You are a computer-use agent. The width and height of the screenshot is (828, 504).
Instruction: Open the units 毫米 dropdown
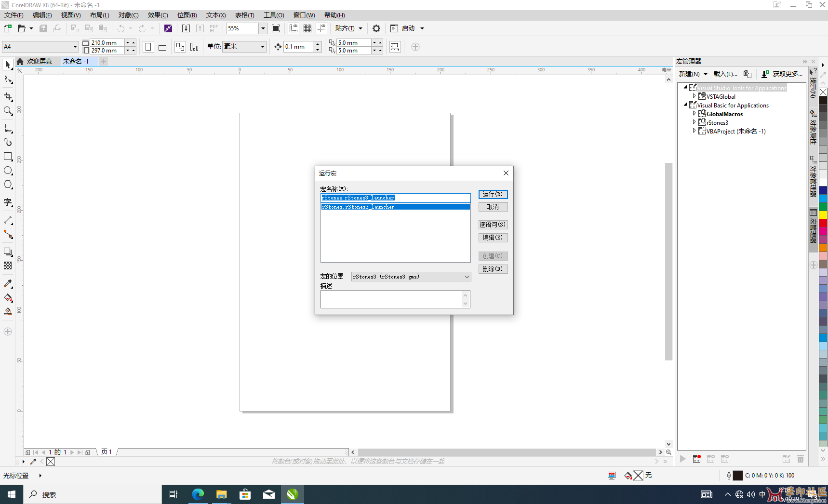263,47
